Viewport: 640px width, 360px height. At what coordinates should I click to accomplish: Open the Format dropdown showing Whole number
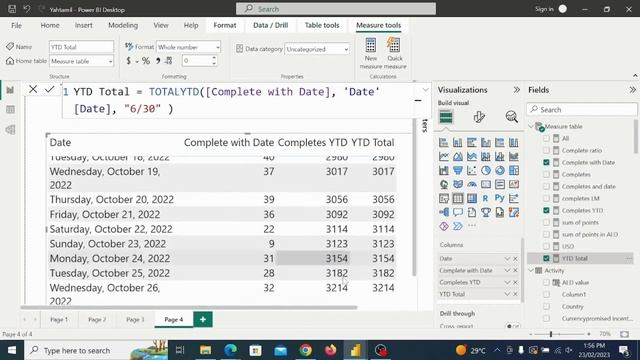click(x=189, y=47)
